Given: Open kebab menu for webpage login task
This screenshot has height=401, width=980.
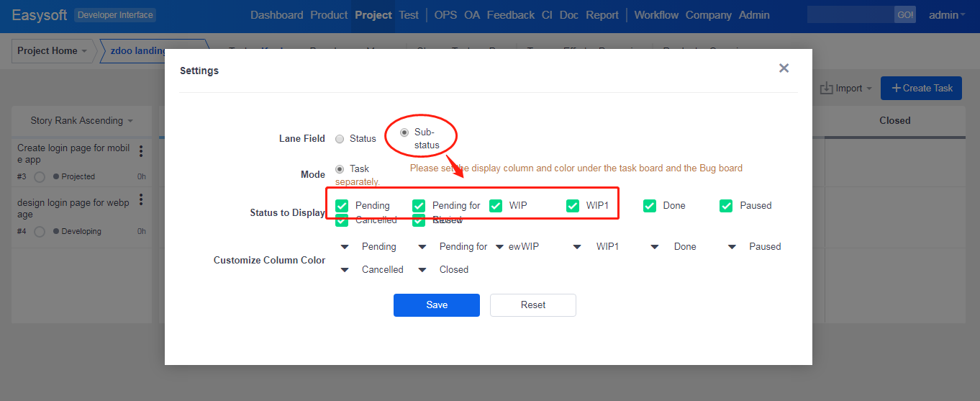Looking at the screenshot, I should coord(141,199).
